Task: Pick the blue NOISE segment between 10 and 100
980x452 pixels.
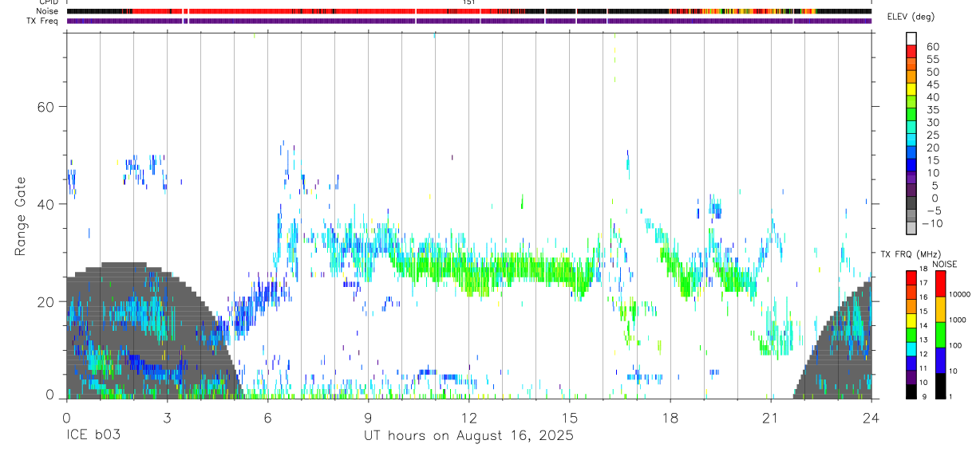Action: (940, 360)
